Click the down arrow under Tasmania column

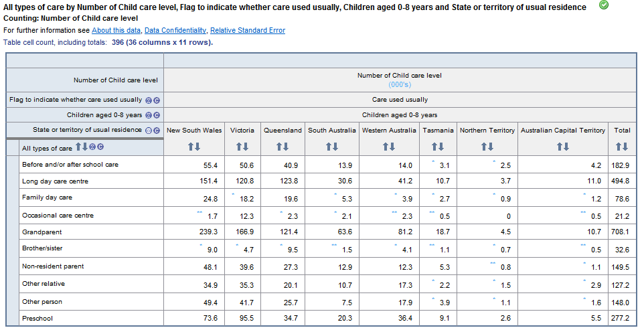click(x=441, y=147)
